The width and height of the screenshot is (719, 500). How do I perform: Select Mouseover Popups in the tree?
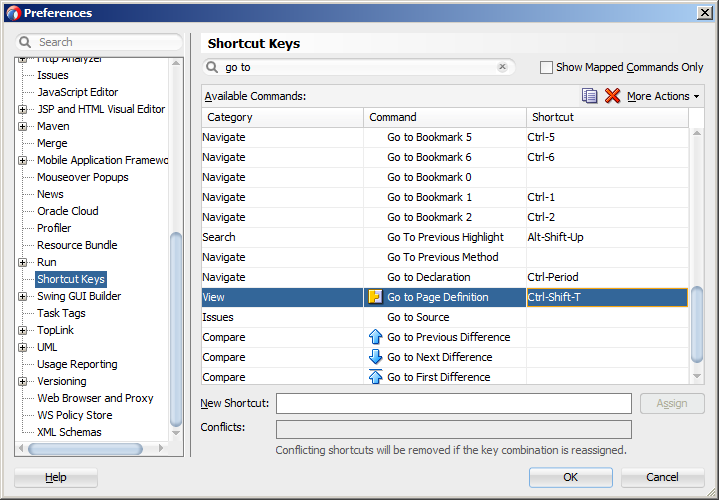click(x=83, y=177)
